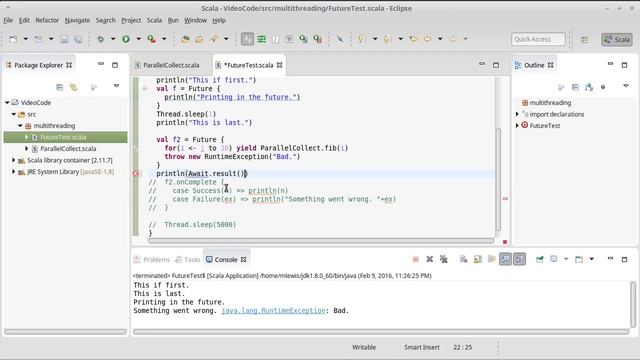This screenshot has width=640, height=360.
Task: Click the editor vertical scrollbar
Action: coord(498,180)
